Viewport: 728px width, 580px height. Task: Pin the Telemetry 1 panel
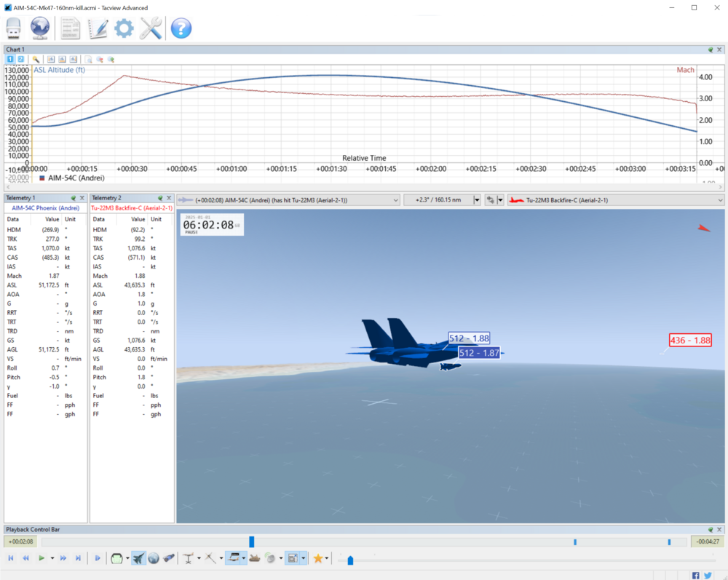pos(74,198)
